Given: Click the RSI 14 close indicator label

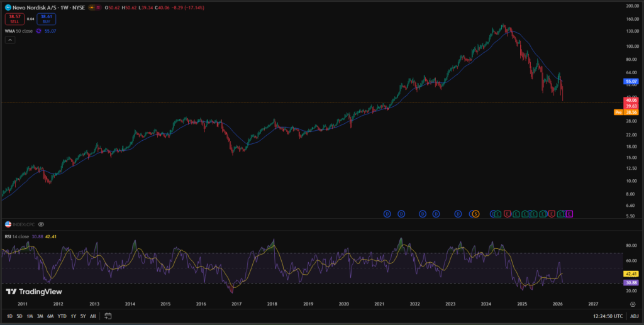Looking at the screenshot, I should tap(17, 237).
